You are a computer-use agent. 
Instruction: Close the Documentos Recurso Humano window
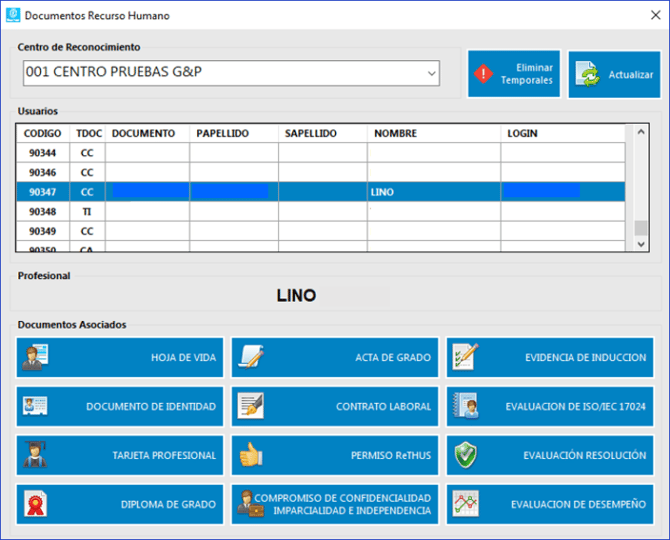point(655,15)
